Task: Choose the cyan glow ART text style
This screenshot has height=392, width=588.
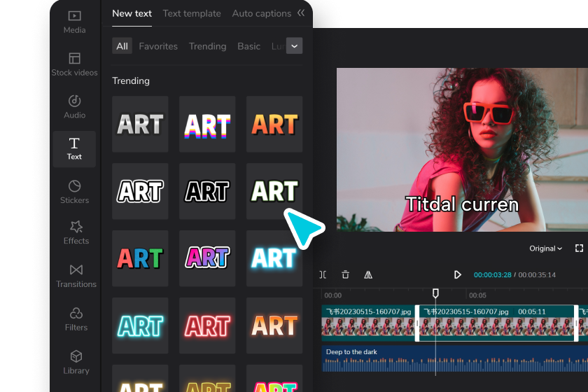Action: (274, 258)
